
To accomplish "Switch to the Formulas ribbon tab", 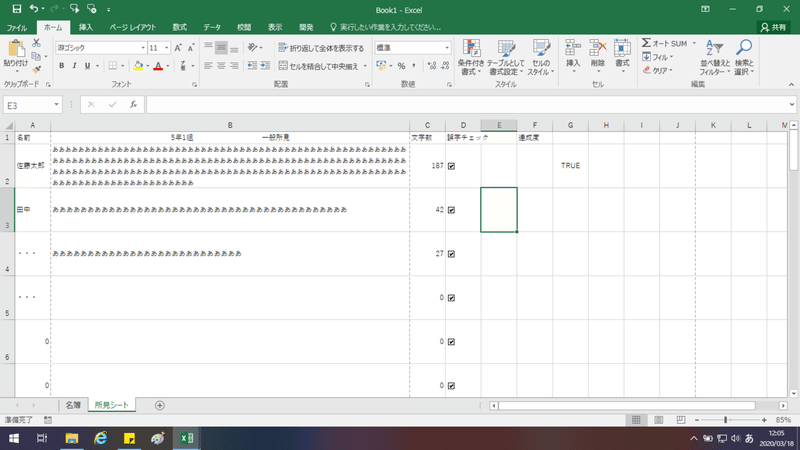I will 180,28.
